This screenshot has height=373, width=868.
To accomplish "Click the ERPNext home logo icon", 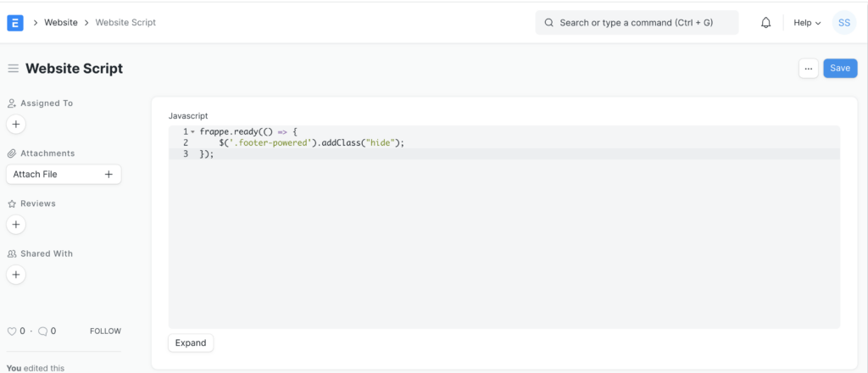I will point(15,23).
